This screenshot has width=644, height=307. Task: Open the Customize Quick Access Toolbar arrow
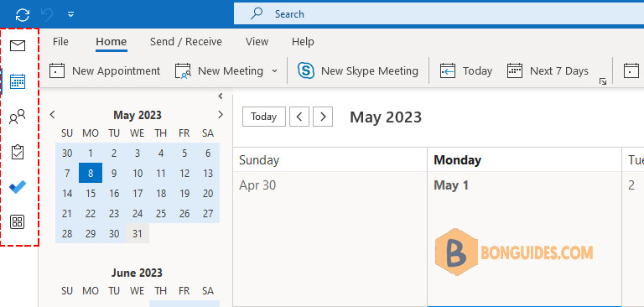coord(71,14)
